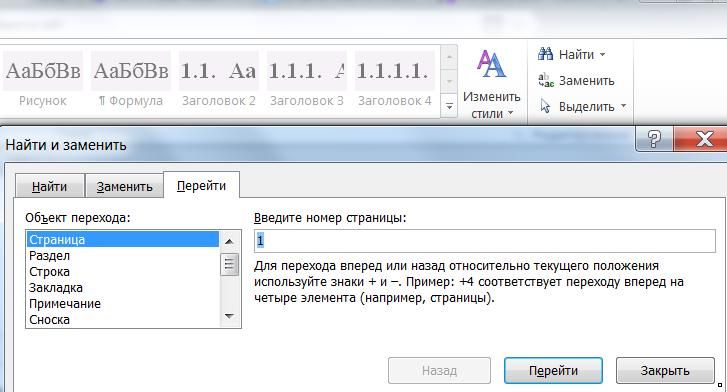Close the Find and Replace dialog with X

coord(701,139)
